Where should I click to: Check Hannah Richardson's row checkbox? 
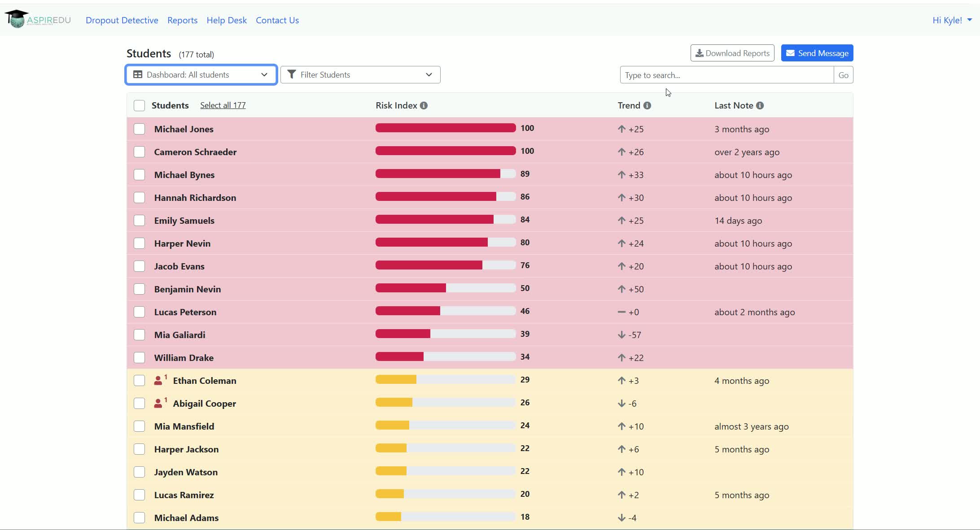(139, 198)
